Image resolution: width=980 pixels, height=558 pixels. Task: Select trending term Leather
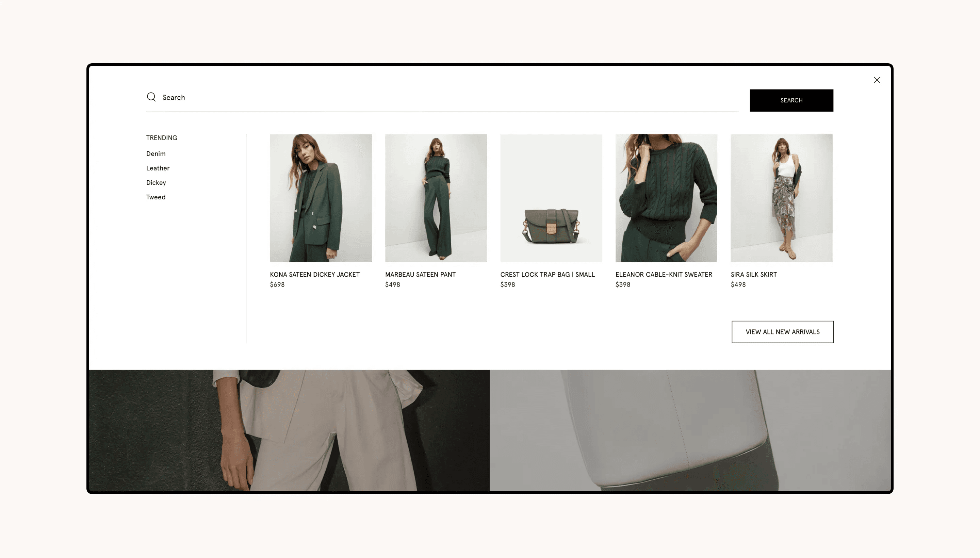(158, 168)
